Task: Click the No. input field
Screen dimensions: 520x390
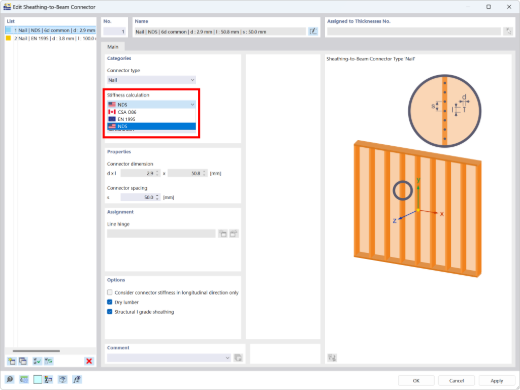Action: pyautogui.click(x=114, y=31)
